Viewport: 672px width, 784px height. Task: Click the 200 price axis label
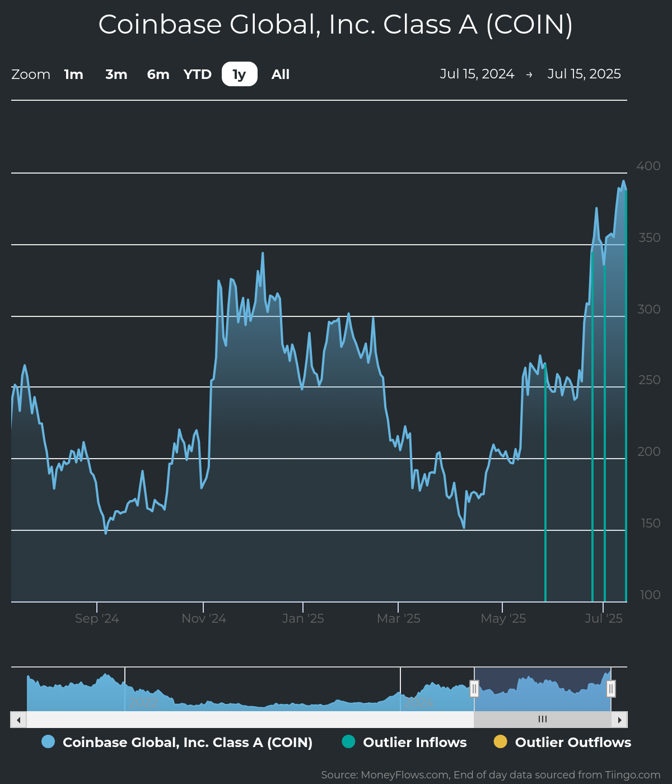tap(649, 452)
